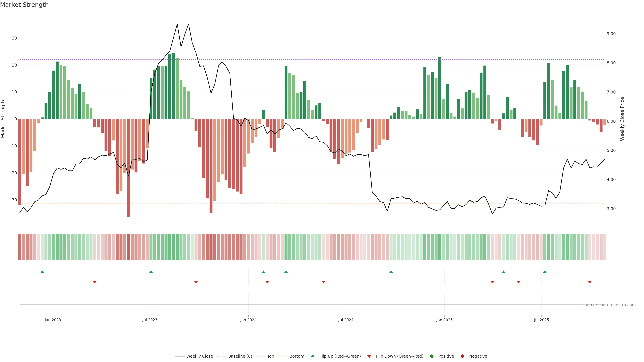Click the Bottom legend dashed line

pos(282,356)
